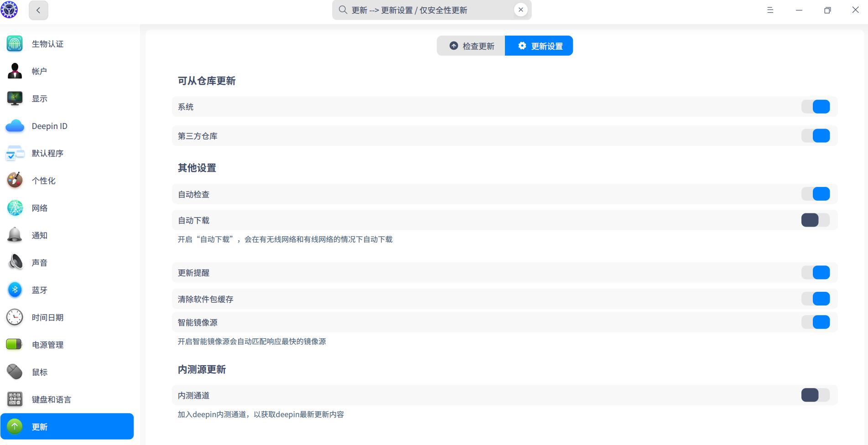Open Display (显示) settings
This screenshot has width=868, height=445.
40,98
